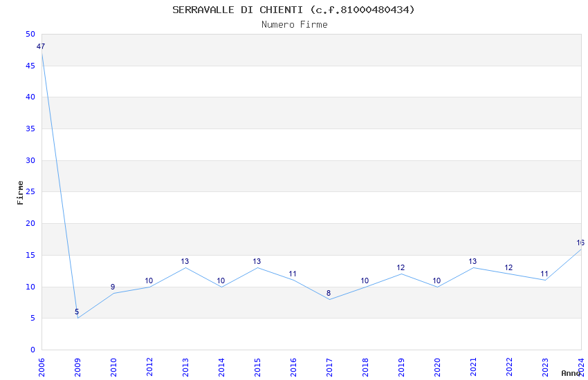Click x-axis year label 2016
Screen dimensions: 588x380
pos(293,367)
